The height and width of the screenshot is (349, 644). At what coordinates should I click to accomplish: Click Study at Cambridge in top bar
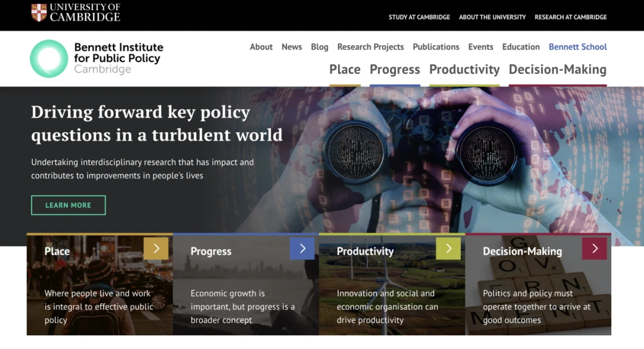coord(419,17)
